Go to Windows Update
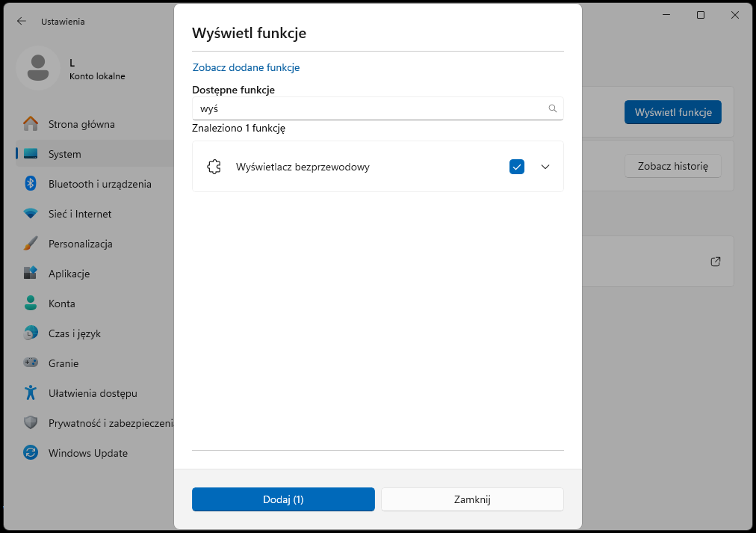Viewport: 756px width, 533px height. click(x=87, y=453)
